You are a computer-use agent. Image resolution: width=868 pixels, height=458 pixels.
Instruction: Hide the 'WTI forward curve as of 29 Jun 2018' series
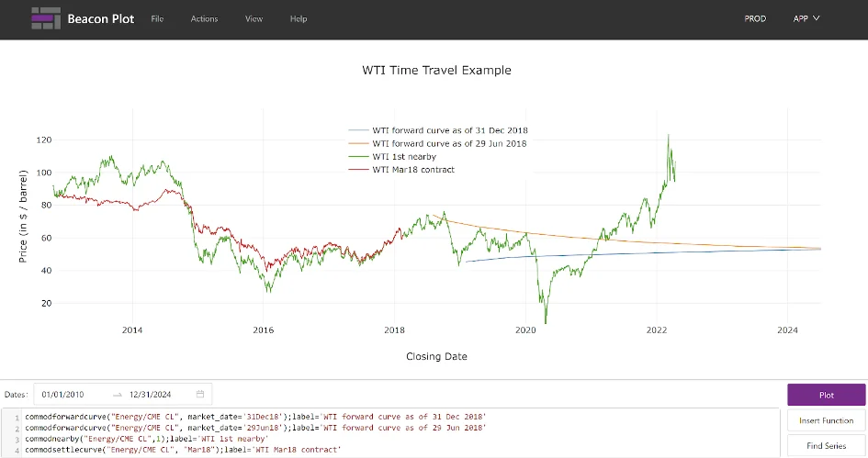coord(449,143)
